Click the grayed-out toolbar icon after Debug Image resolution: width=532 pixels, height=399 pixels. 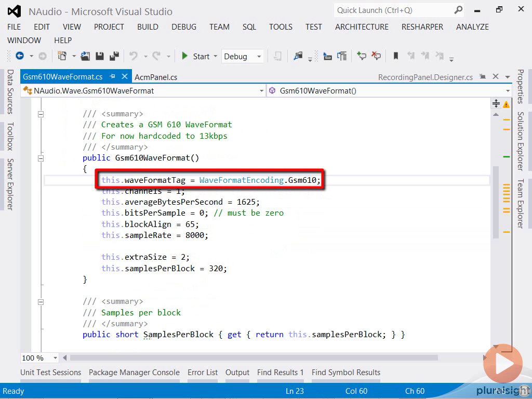click(277, 56)
